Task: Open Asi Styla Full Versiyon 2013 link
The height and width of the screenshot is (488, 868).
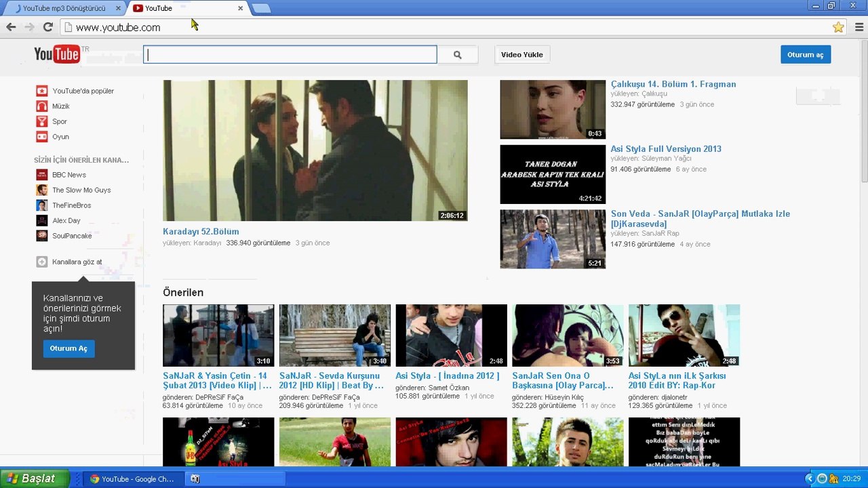Action: coord(666,149)
